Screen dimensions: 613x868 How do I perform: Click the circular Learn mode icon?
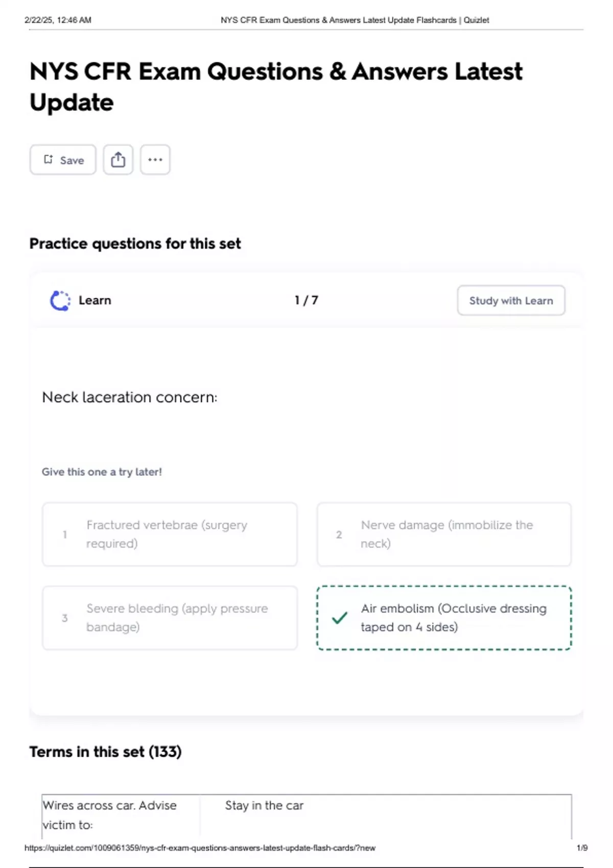point(60,301)
